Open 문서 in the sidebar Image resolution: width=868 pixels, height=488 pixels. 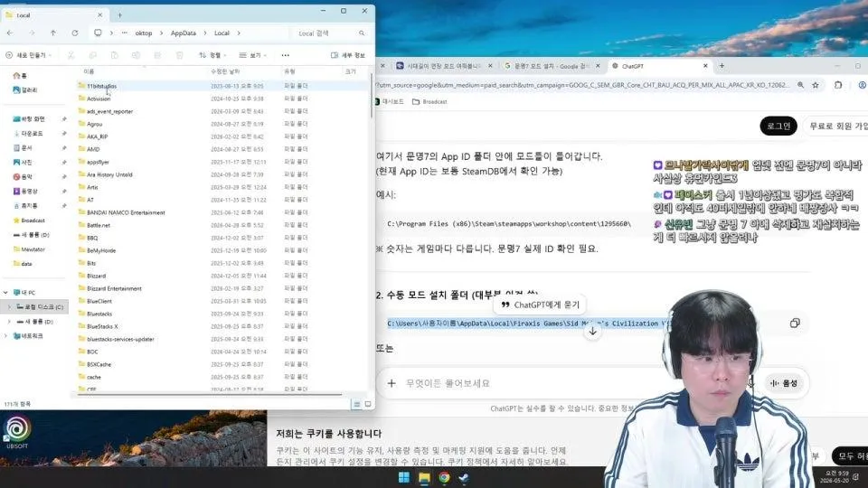click(x=24, y=147)
